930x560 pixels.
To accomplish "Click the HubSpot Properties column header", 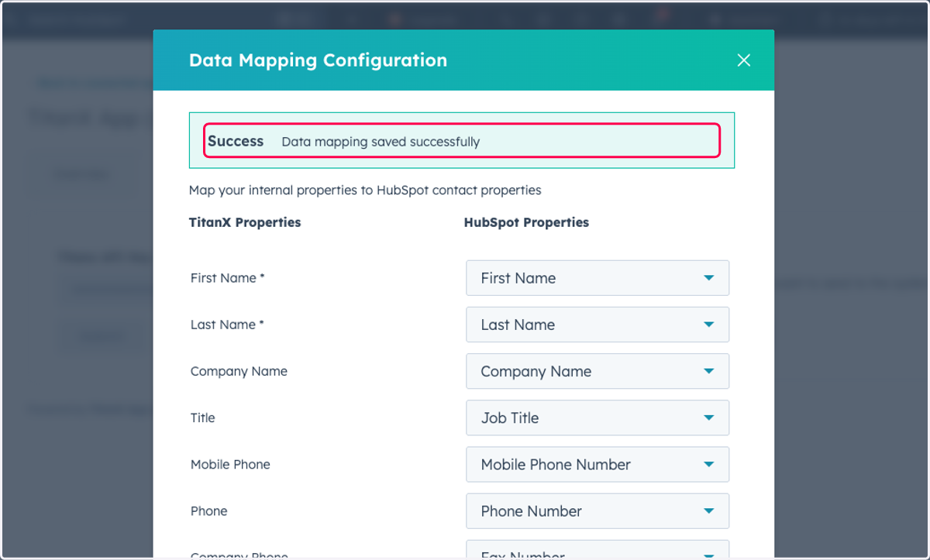I will point(526,222).
